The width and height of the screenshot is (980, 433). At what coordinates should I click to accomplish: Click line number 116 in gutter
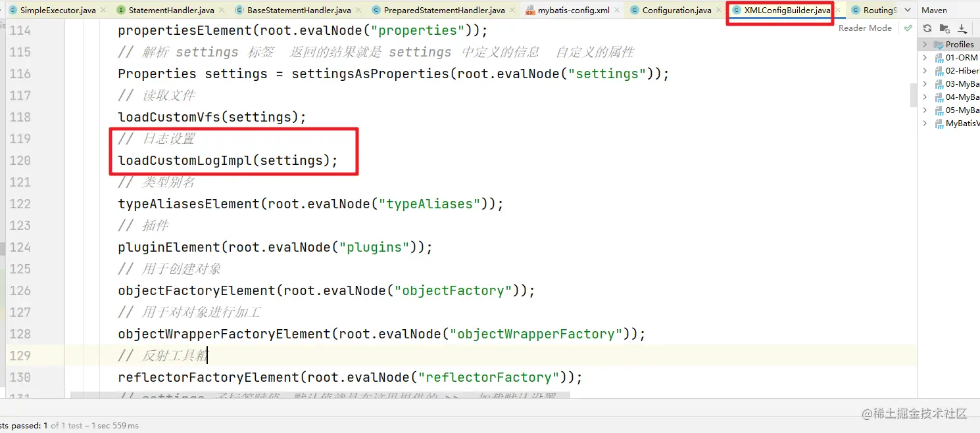click(20, 74)
